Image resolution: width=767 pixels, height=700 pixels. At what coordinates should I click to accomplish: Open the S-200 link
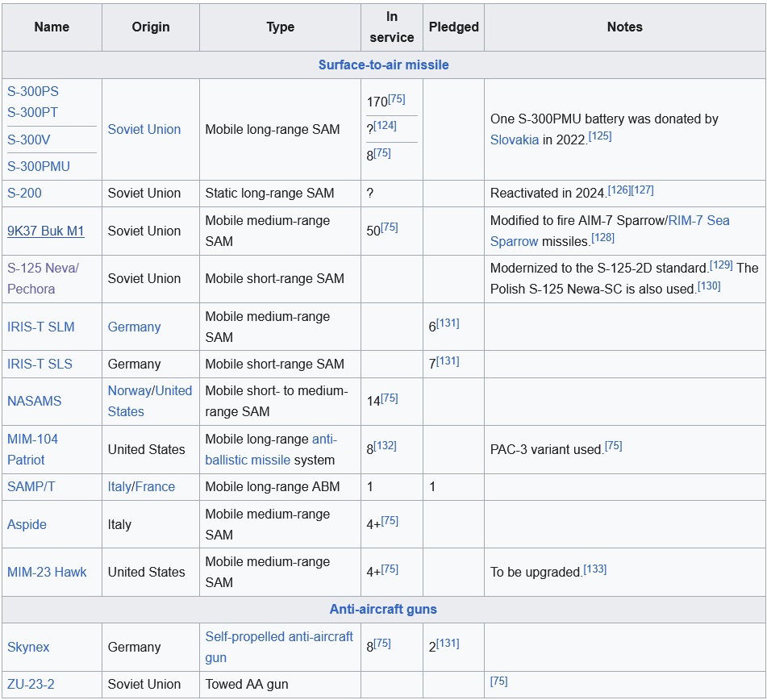[24, 194]
